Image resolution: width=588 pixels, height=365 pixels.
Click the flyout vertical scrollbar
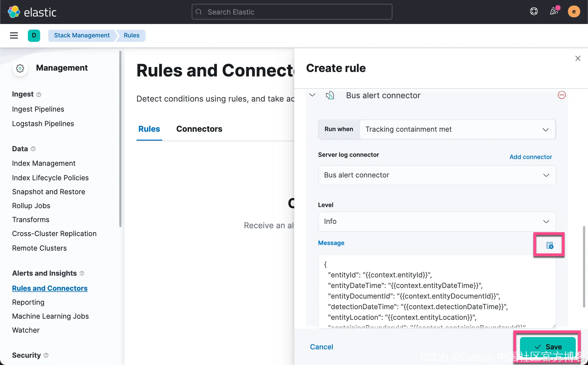pyautogui.click(x=584, y=266)
